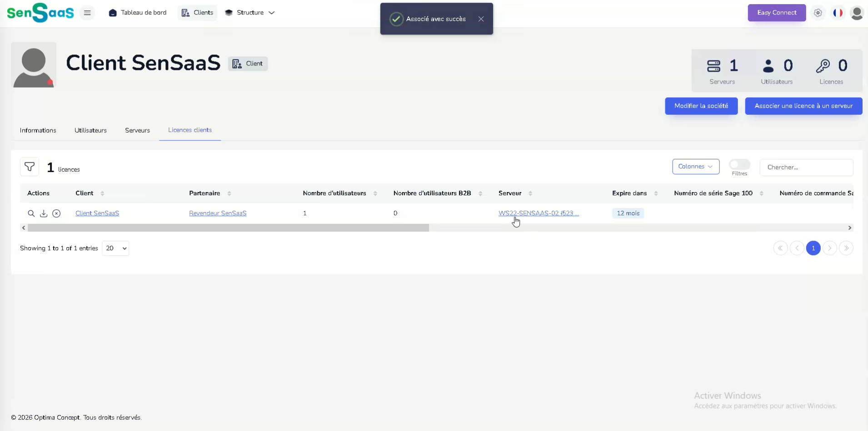The height and width of the screenshot is (431, 868).
Task: Click the client profile picture
Action: tap(34, 65)
